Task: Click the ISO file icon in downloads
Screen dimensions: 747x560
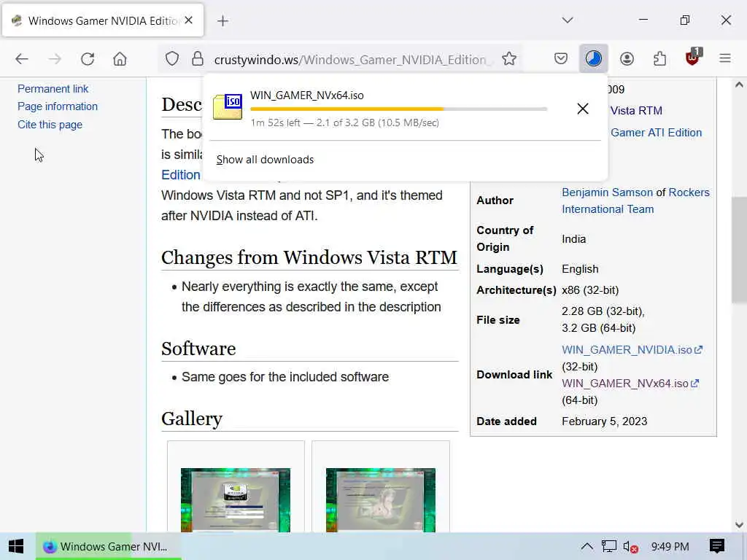Action: point(228,107)
